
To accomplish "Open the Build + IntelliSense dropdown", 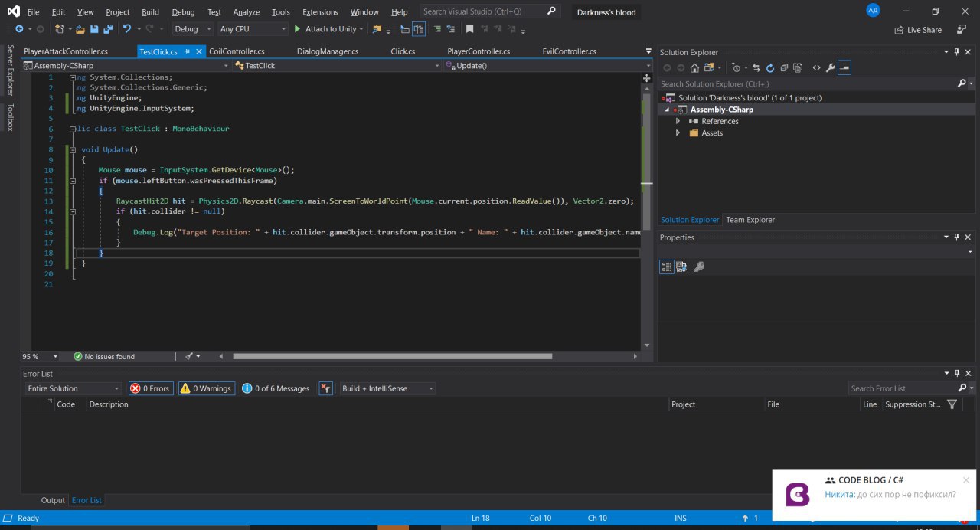I will coord(387,388).
